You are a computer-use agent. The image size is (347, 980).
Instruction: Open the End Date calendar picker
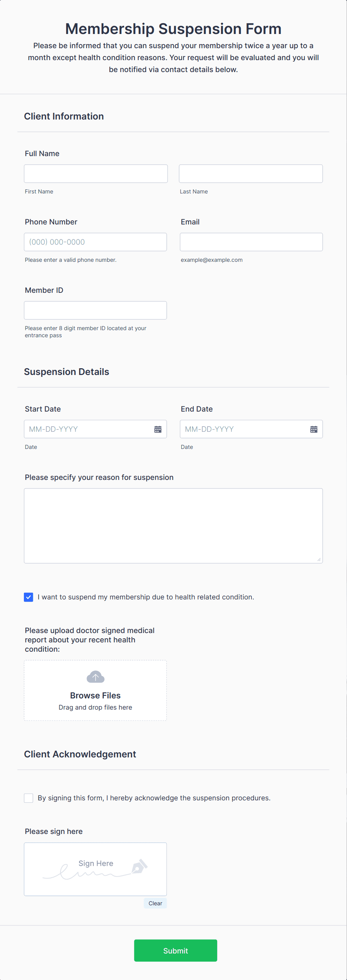coord(314,429)
